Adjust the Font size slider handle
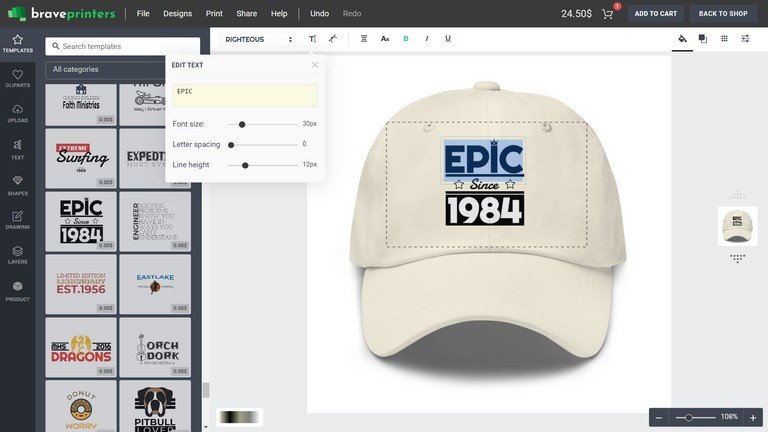Viewport: 768px width, 432px height. point(242,124)
